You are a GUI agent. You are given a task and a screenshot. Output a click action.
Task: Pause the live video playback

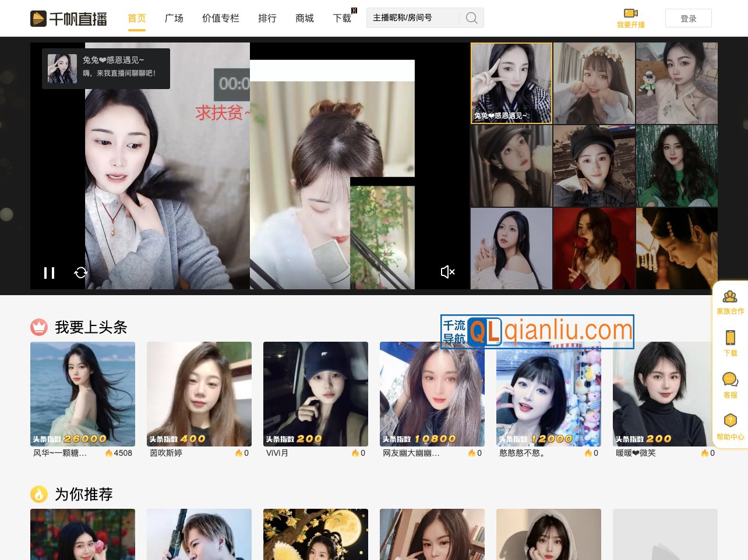50,272
